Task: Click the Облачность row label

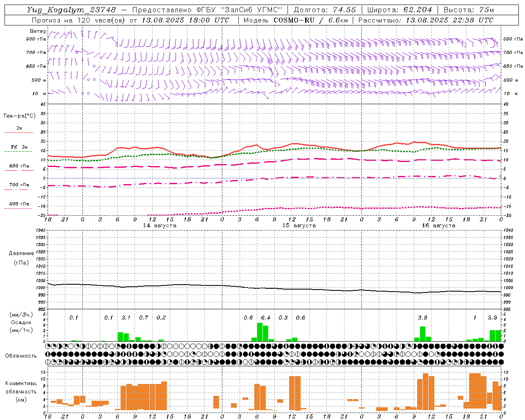Action: (x=21, y=356)
